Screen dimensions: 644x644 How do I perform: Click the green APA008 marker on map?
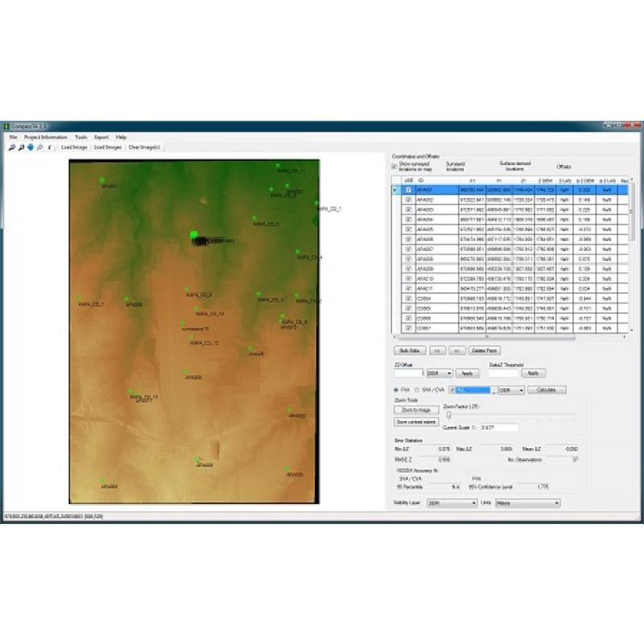click(x=126, y=299)
